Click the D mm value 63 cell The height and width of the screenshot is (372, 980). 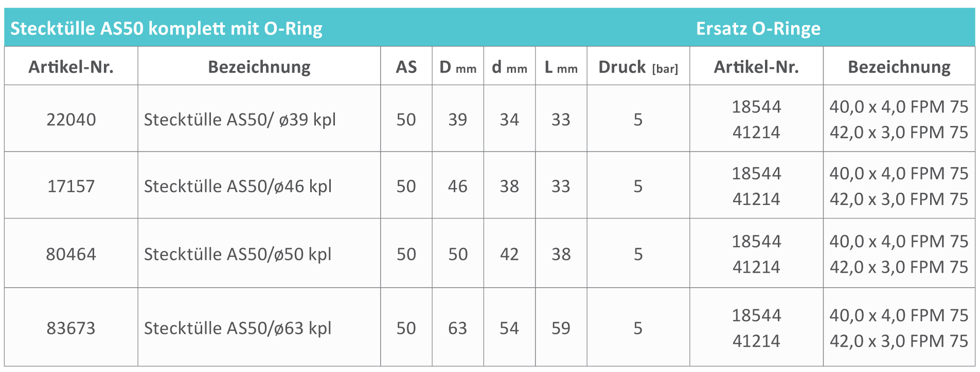(457, 328)
